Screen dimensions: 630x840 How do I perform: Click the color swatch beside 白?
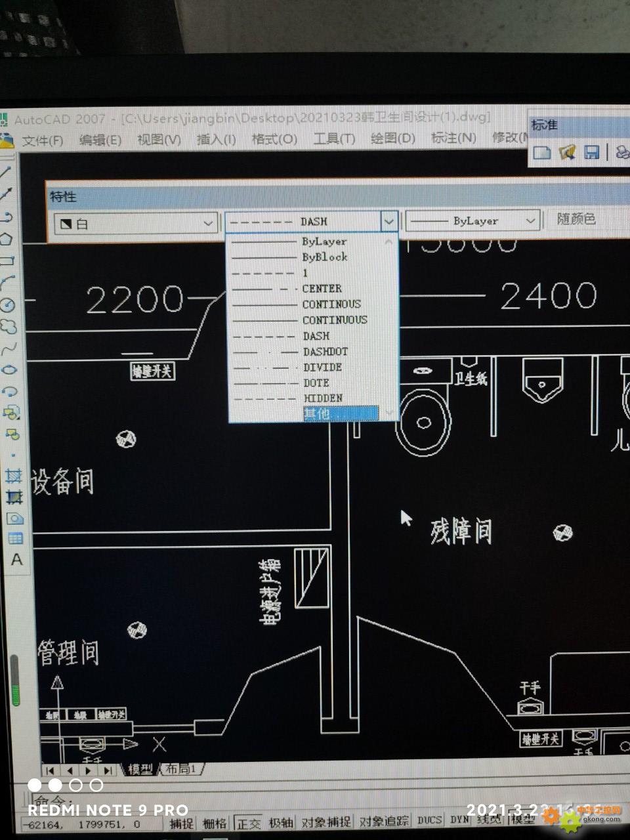[x=66, y=224]
